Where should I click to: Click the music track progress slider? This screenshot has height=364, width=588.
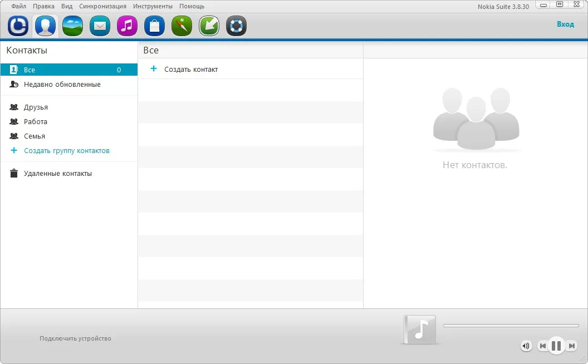pos(511,326)
